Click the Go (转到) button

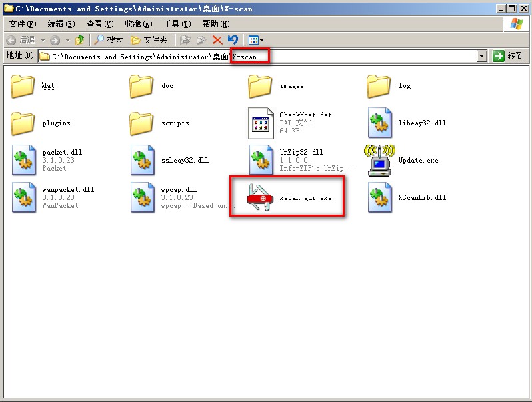point(508,55)
